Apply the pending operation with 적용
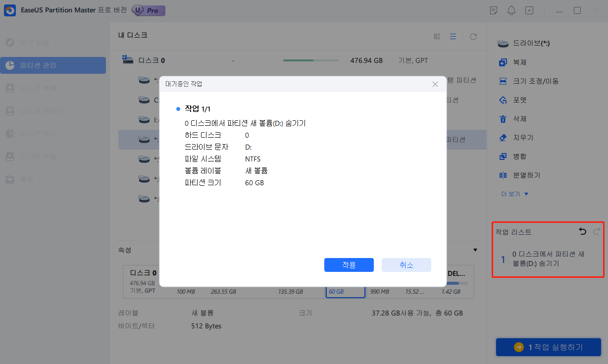The width and height of the screenshot is (608, 364). pyautogui.click(x=349, y=264)
